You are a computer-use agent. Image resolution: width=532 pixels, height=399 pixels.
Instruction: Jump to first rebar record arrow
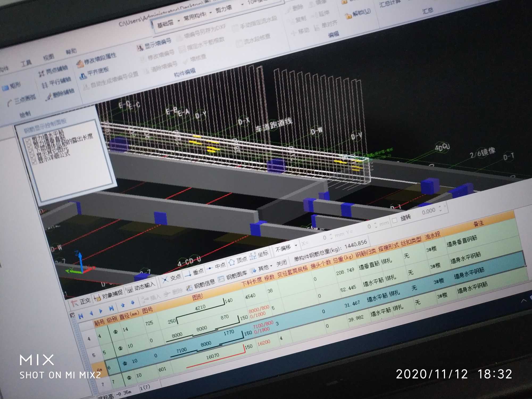click(81, 316)
